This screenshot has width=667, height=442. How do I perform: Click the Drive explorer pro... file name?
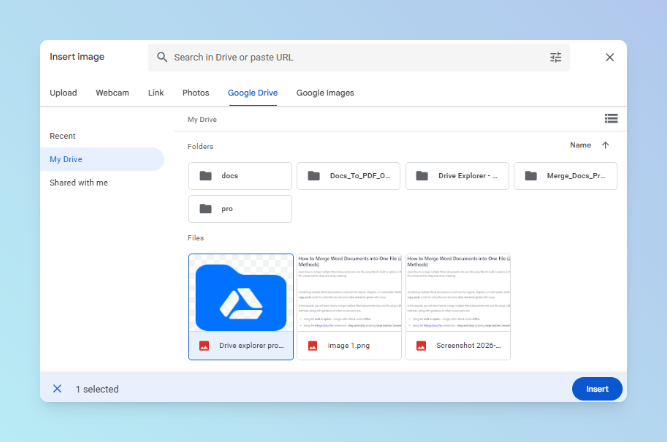pos(251,346)
